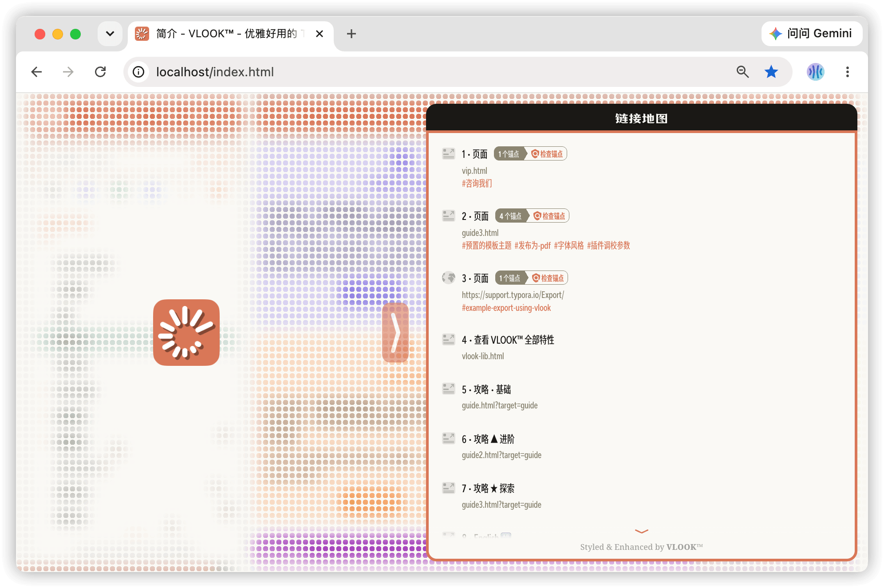Screen dimensions: 884x588
Task: Open the Chrome three-dot menu
Action: point(847,72)
